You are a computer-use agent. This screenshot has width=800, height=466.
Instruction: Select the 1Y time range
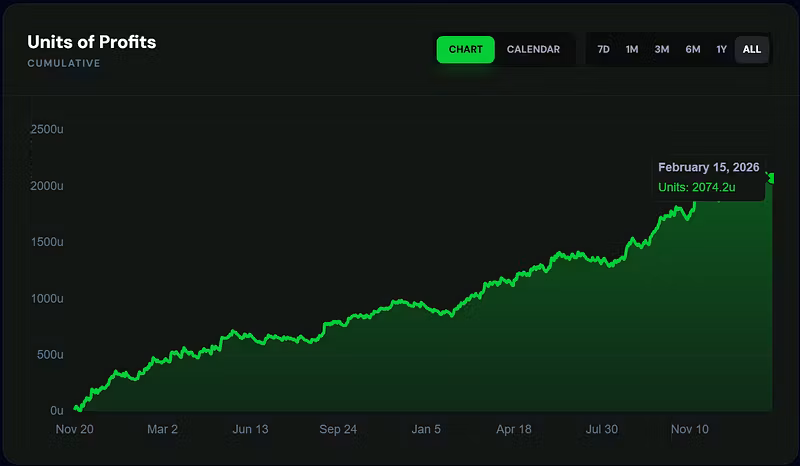(x=721, y=50)
